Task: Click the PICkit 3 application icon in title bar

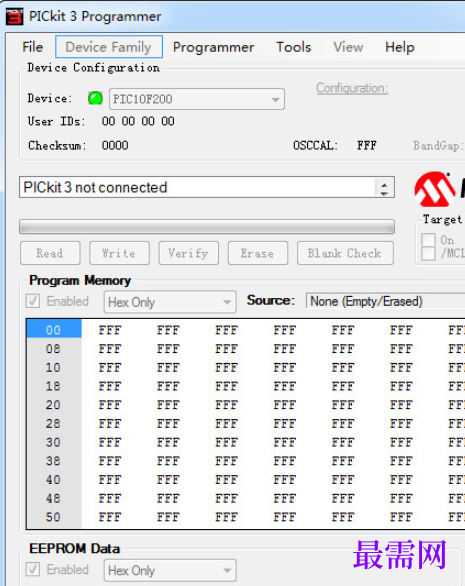Action: (15, 16)
